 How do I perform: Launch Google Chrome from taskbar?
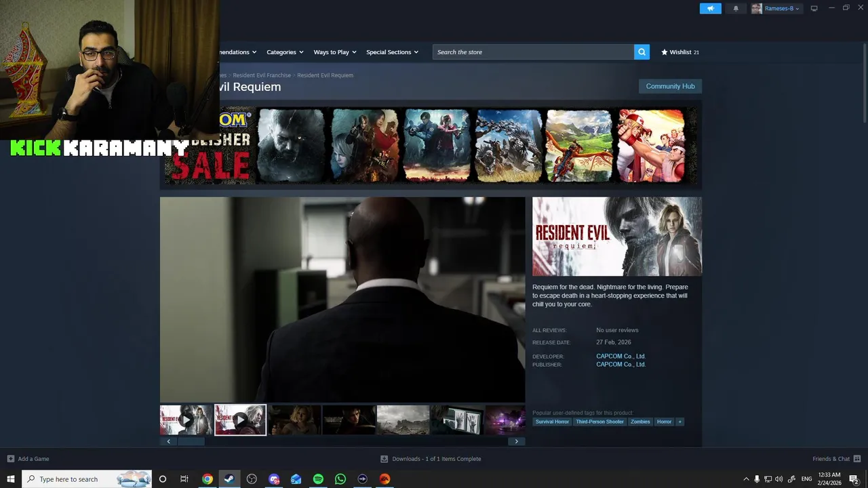click(x=208, y=479)
